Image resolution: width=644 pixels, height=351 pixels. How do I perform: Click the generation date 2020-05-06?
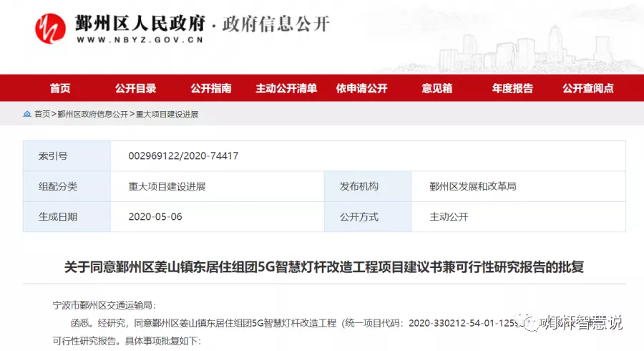coord(155,216)
